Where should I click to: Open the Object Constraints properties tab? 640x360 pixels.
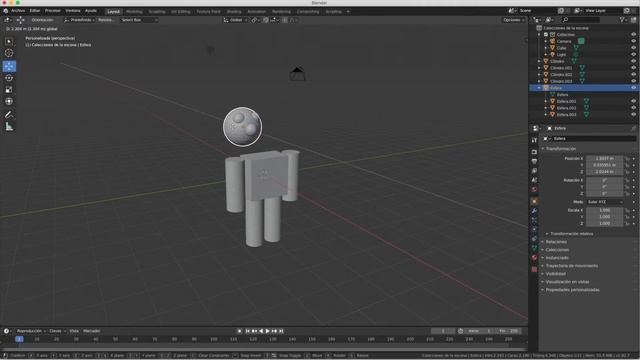[x=534, y=239]
